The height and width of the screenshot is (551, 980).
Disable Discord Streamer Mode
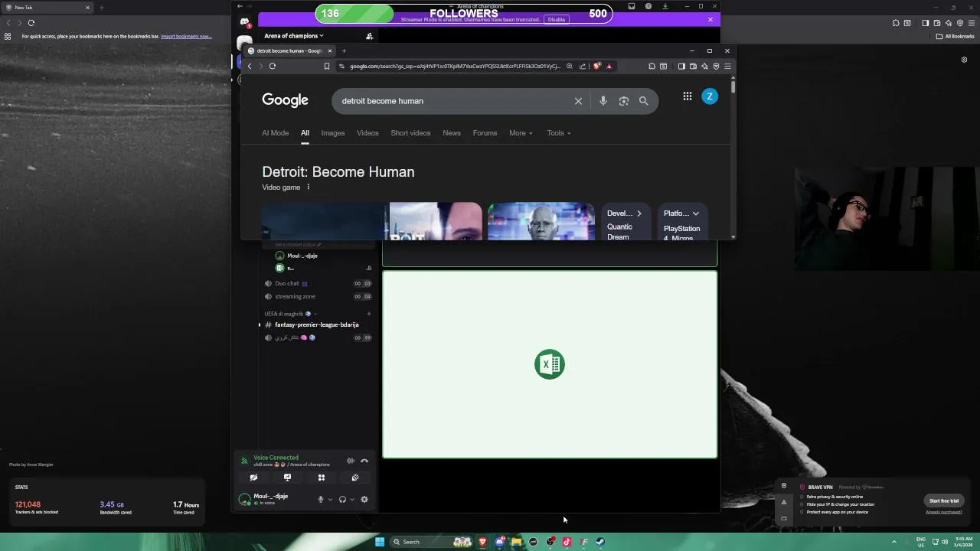pos(557,19)
